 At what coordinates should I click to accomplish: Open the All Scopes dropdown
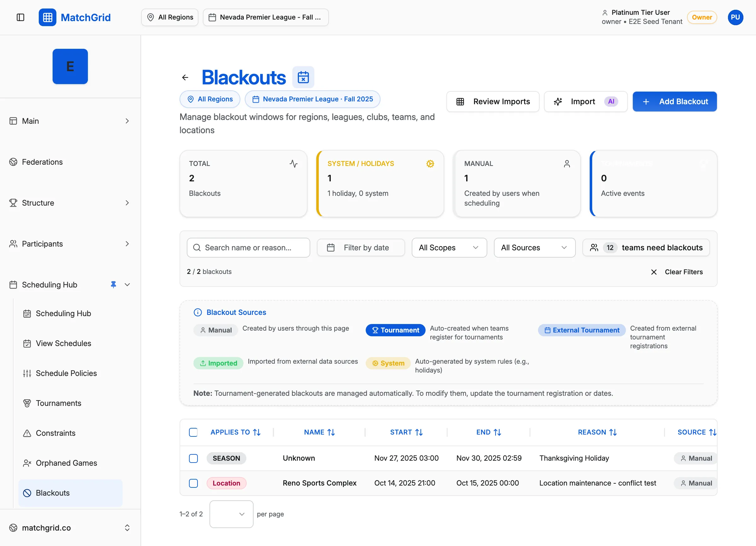click(449, 247)
